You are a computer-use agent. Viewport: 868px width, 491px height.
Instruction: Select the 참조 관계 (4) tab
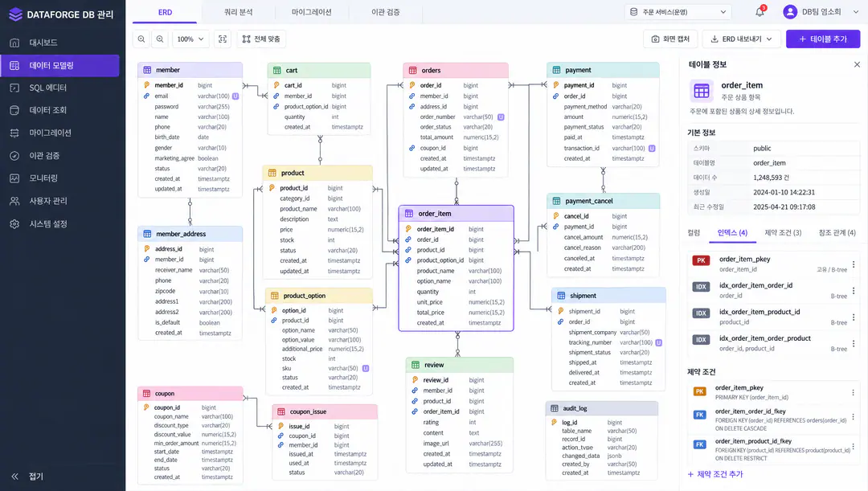(x=837, y=232)
